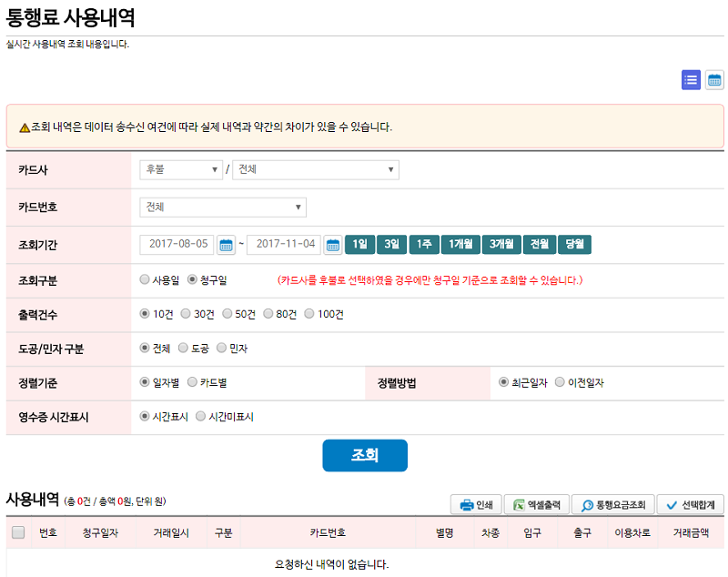The width and height of the screenshot is (728, 577).
Task: Set period with 1개월 shortcut
Action: pyautogui.click(x=460, y=244)
